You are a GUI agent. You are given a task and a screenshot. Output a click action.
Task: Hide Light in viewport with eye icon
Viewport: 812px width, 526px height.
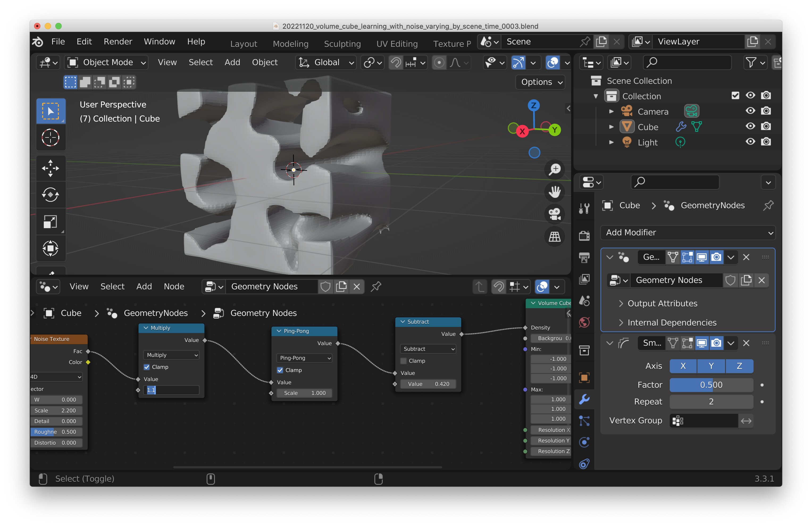pos(750,142)
